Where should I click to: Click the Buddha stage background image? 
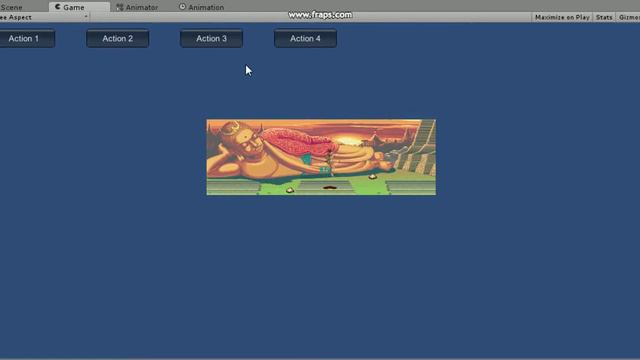[321, 157]
